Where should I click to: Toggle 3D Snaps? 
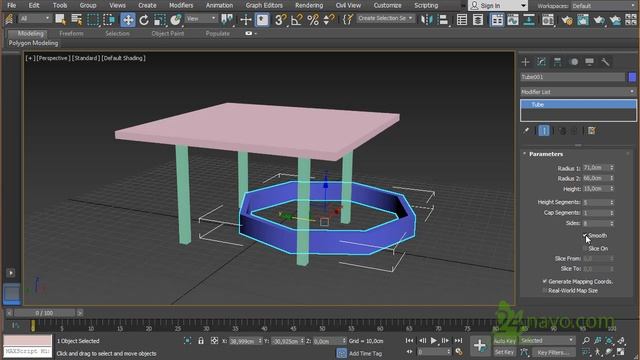(x=280, y=20)
